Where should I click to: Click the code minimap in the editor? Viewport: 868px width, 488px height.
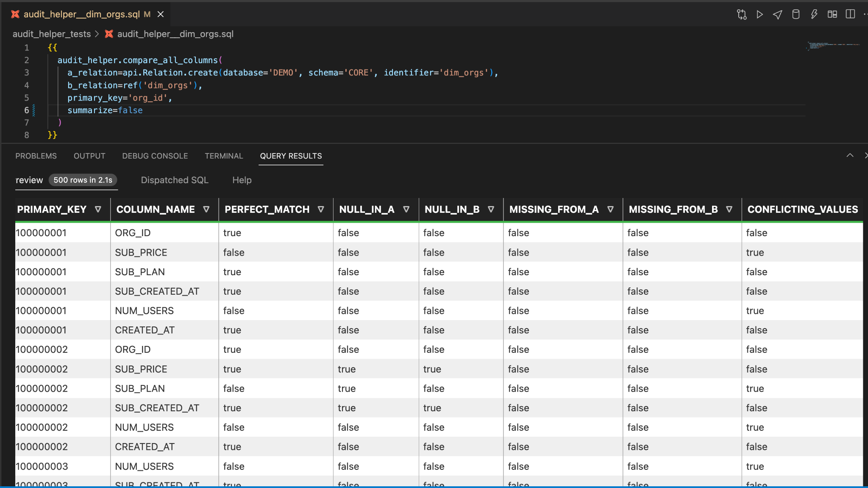point(833,46)
